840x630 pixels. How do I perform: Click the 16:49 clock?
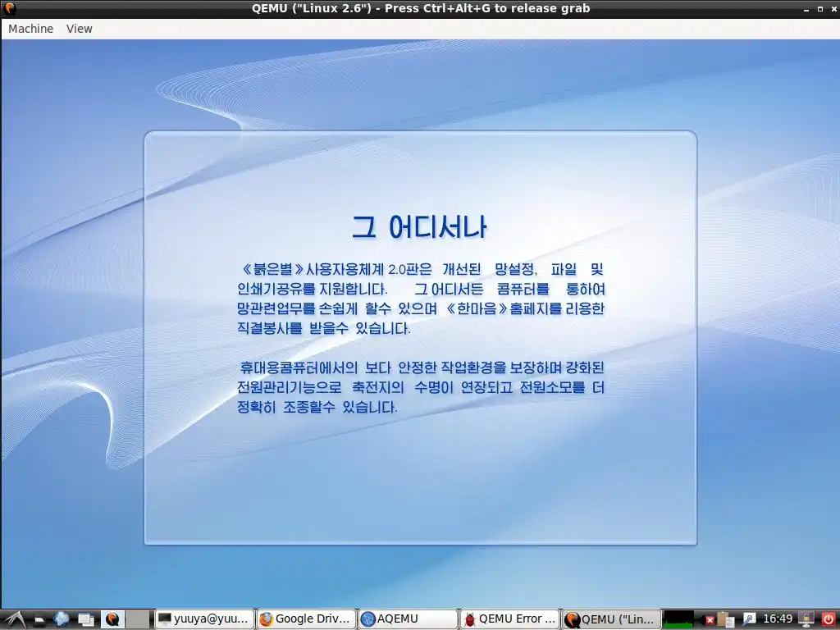coord(778,619)
